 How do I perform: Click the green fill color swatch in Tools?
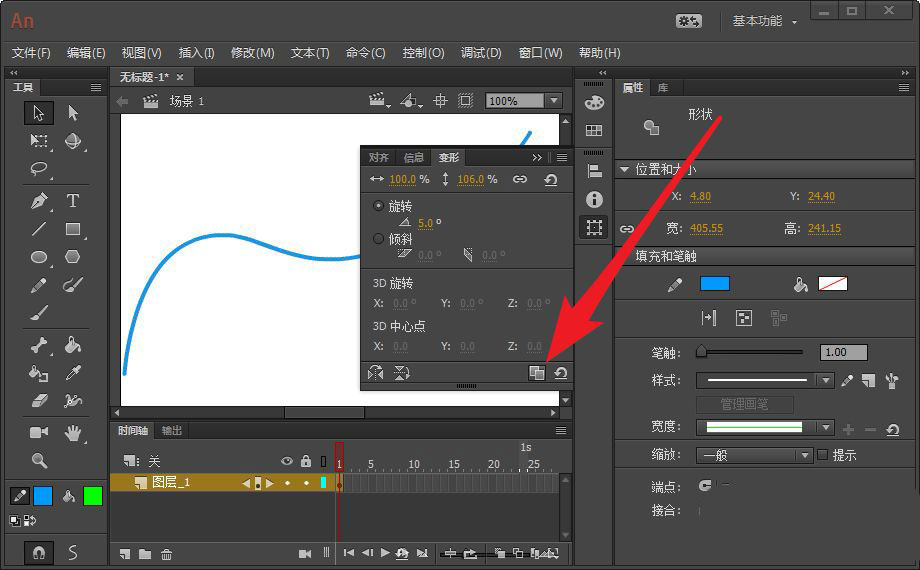pyautogui.click(x=93, y=496)
